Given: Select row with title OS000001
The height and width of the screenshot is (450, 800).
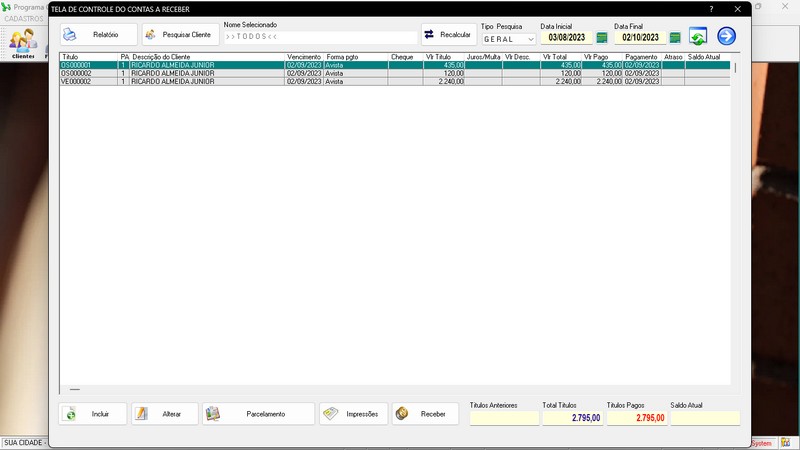Looking at the screenshot, I should pyautogui.click(x=395, y=65).
